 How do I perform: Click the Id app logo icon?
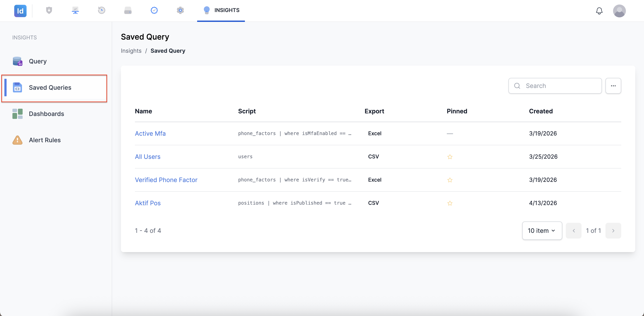[20, 11]
